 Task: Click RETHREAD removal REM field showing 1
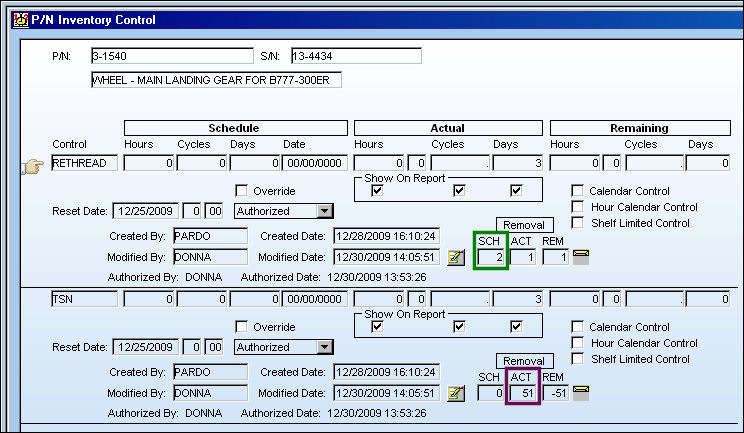(556, 258)
